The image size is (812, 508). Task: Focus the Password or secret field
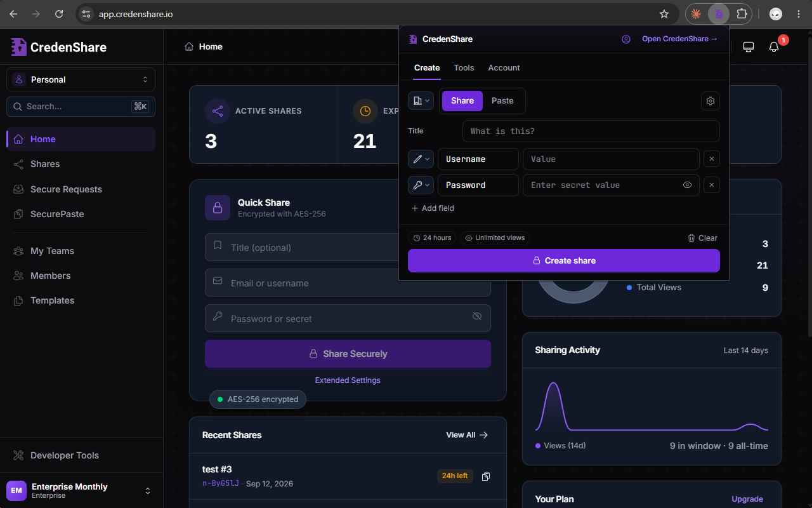[348, 318]
